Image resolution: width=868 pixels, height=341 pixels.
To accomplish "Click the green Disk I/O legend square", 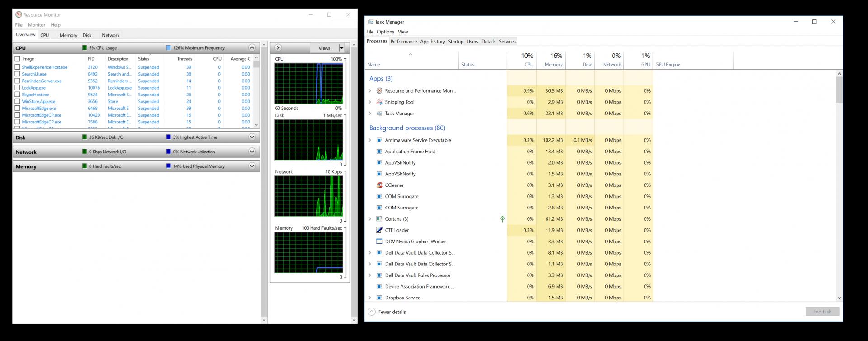I will 85,137.
